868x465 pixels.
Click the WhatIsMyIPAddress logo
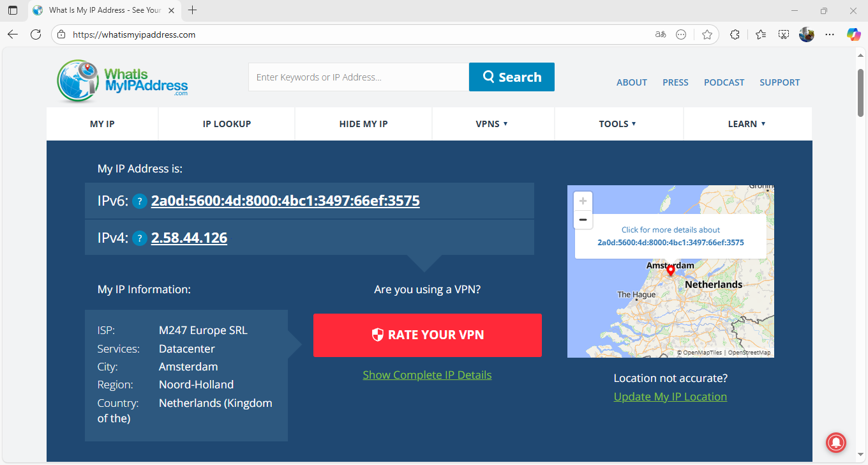[x=123, y=81]
